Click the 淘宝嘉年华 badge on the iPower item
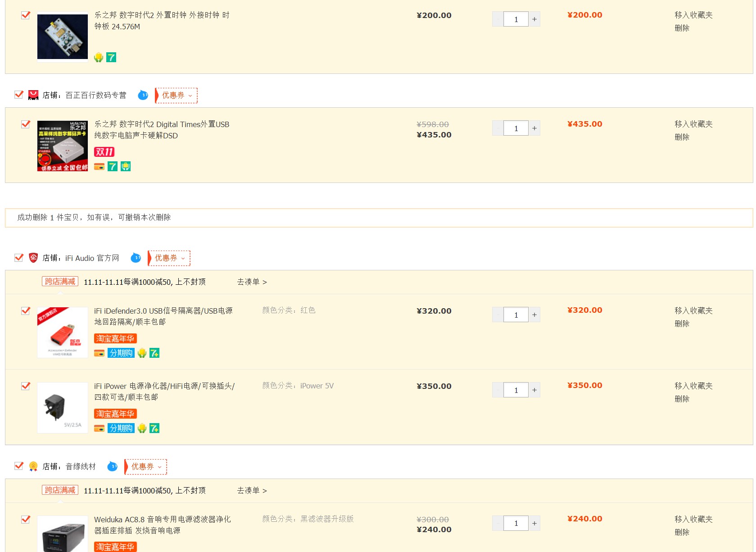 (115, 414)
